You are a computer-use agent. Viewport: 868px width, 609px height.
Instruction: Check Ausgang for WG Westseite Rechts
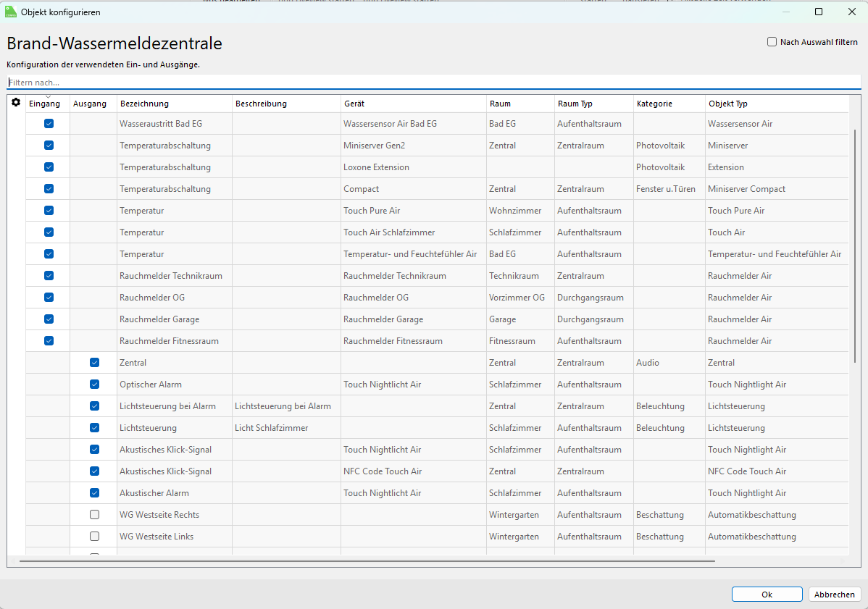point(94,515)
